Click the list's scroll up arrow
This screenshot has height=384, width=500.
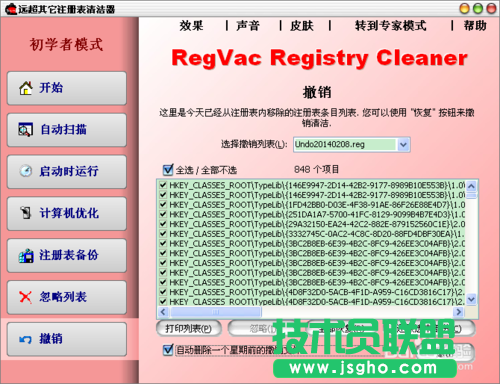click(x=471, y=186)
